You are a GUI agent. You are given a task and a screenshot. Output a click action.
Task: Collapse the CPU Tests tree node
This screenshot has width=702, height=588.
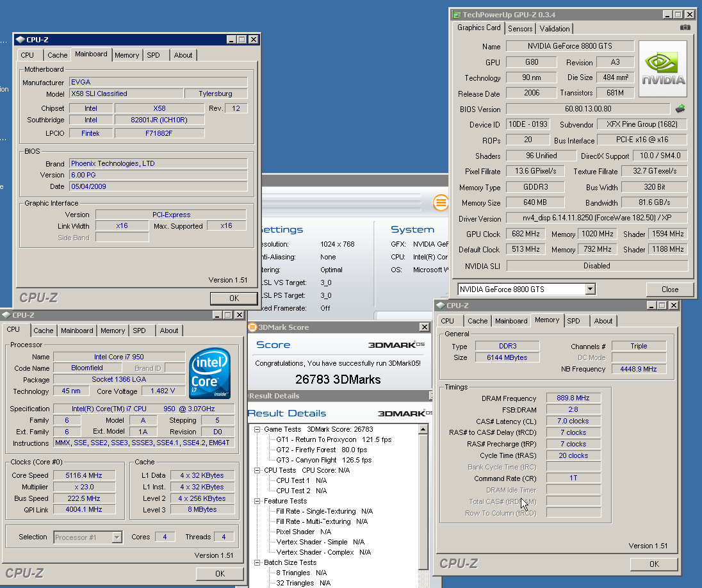[x=257, y=470]
